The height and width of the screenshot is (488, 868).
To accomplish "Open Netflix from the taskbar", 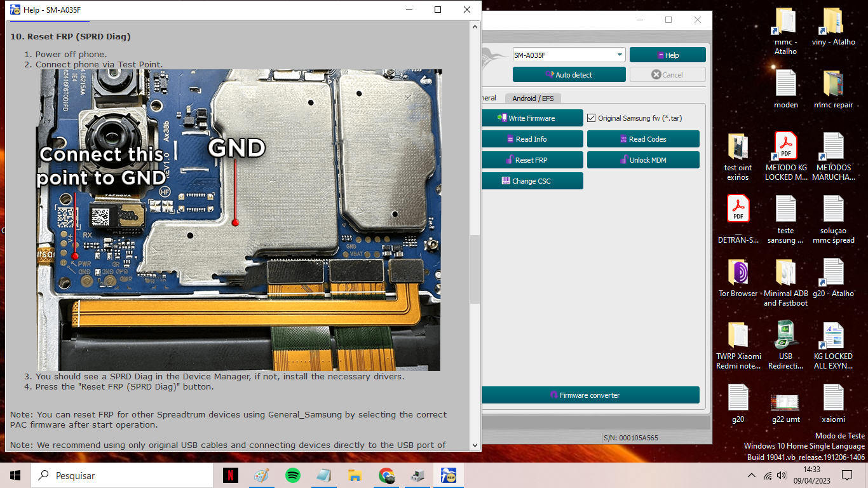I will tap(230, 475).
